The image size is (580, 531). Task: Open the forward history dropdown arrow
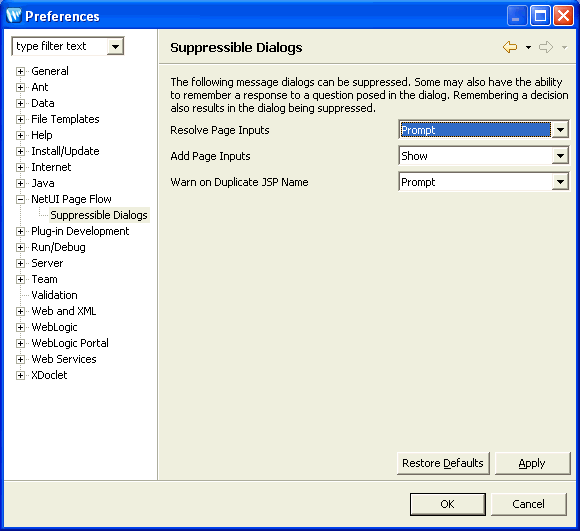tap(564, 47)
